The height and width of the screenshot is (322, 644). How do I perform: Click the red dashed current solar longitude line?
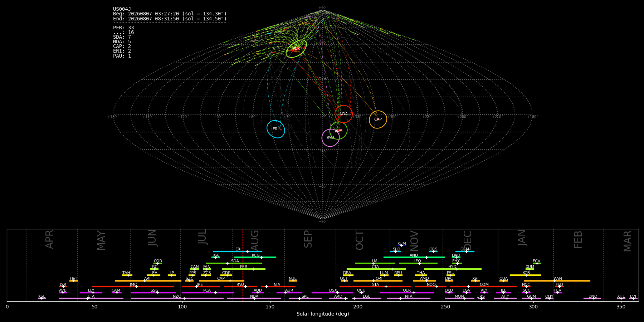(243, 265)
